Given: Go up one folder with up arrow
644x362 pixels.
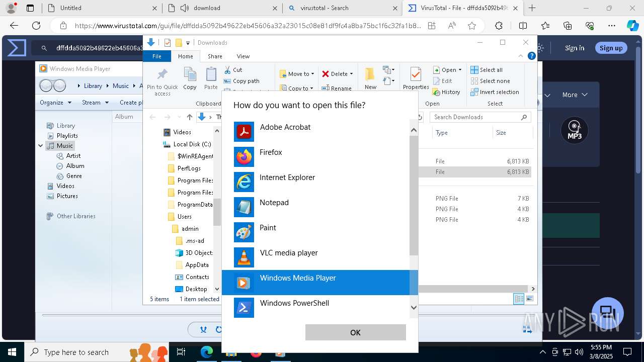Looking at the screenshot, I should coord(190,117).
